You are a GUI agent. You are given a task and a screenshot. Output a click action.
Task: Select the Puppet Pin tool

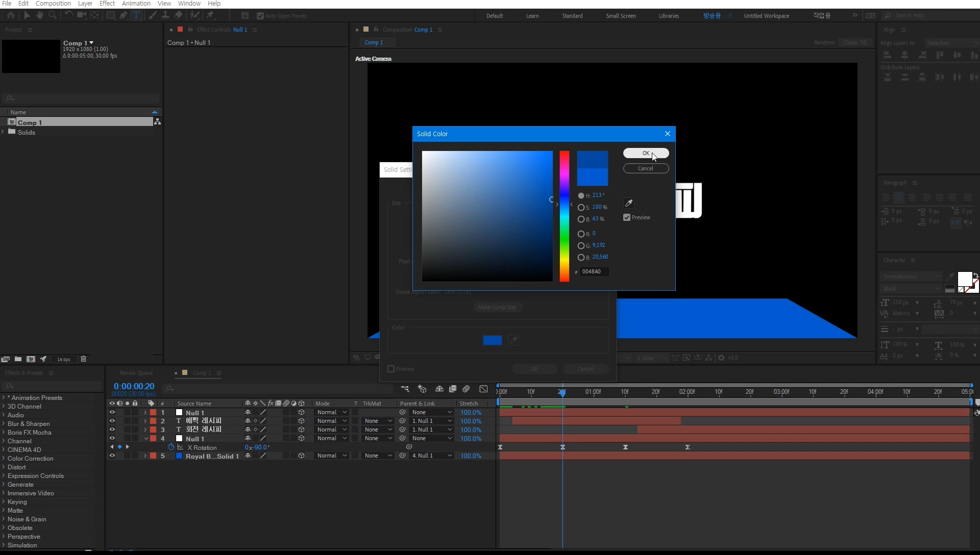[210, 15]
